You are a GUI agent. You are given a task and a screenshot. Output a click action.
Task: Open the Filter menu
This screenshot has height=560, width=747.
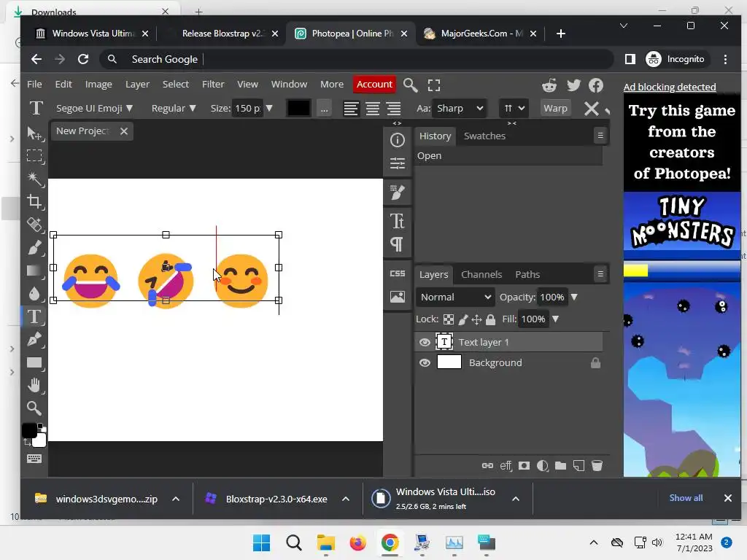pos(213,85)
